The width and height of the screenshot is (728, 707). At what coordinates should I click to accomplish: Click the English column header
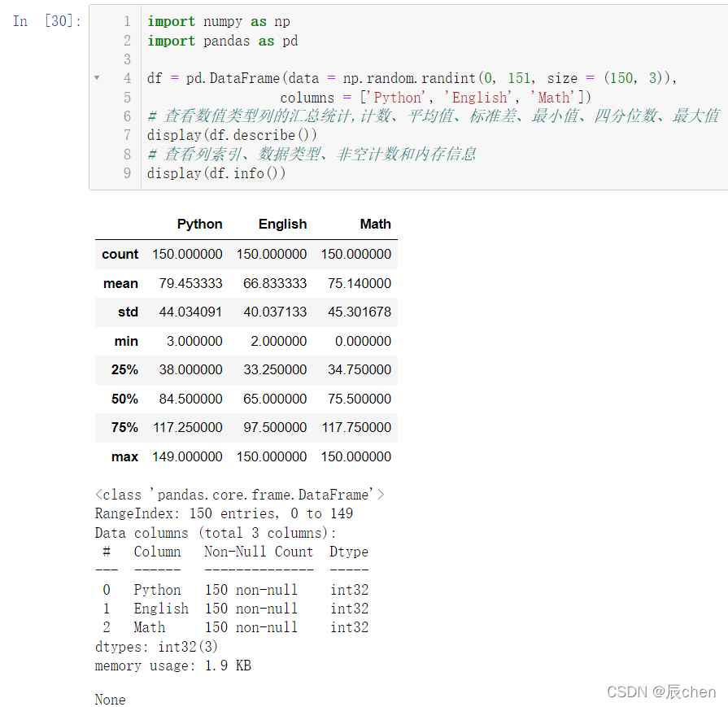(283, 224)
